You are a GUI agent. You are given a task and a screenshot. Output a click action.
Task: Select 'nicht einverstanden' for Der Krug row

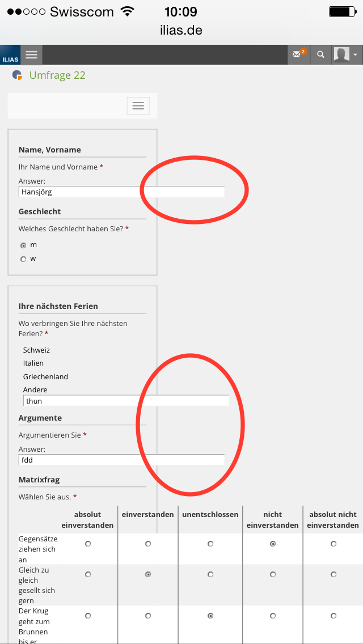coord(273,616)
